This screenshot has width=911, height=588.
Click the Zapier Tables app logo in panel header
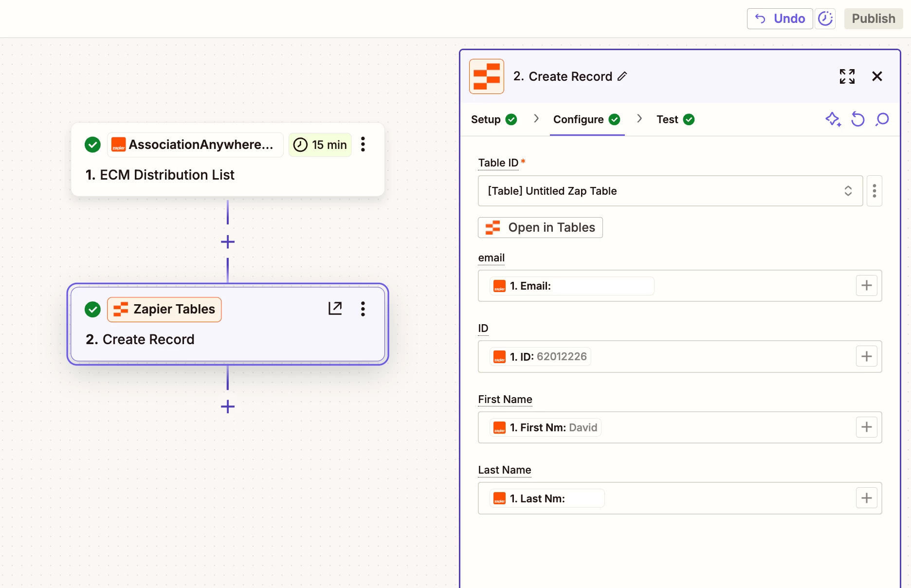coord(487,76)
